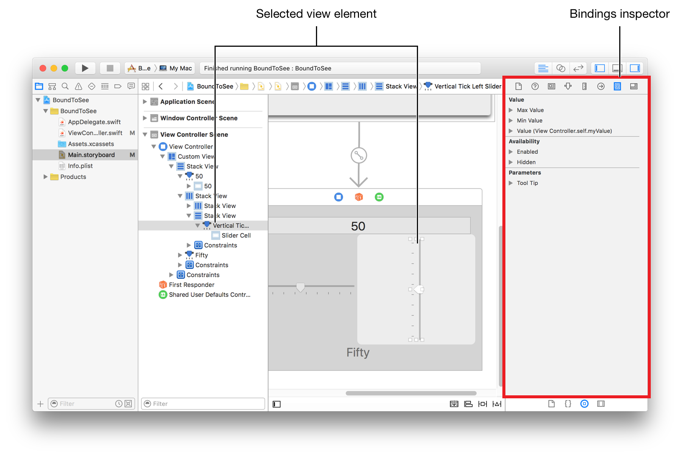Stop the running scheme
Viewport: 680px width, 458px height.
[x=110, y=68]
